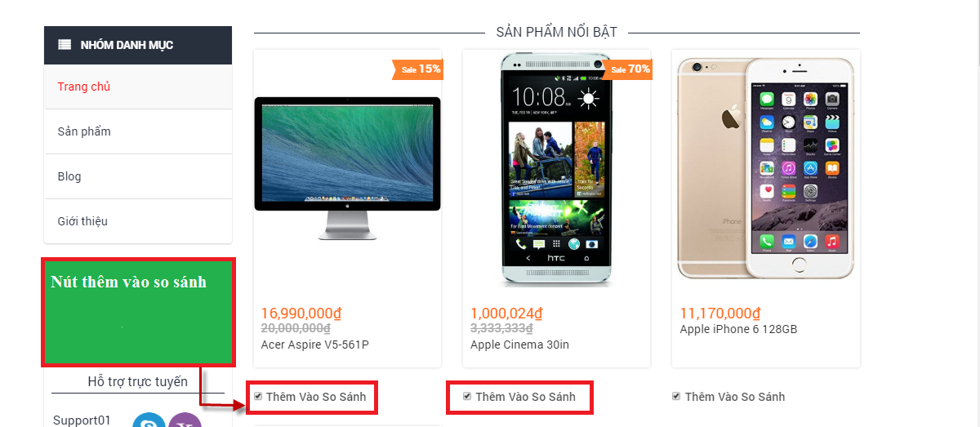Click the green Nút thêm vào so sánh box
980x427 pixels.
click(x=138, y=312)
